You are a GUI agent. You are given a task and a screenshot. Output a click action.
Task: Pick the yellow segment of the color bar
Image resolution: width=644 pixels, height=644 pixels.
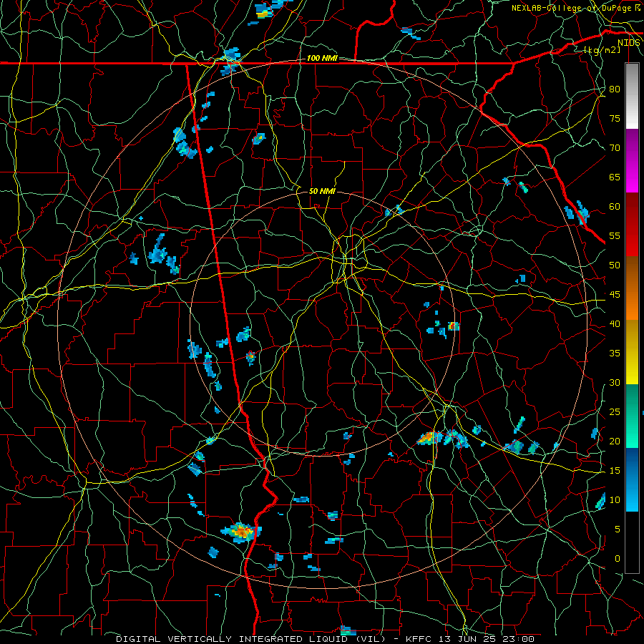click(632, 352)
